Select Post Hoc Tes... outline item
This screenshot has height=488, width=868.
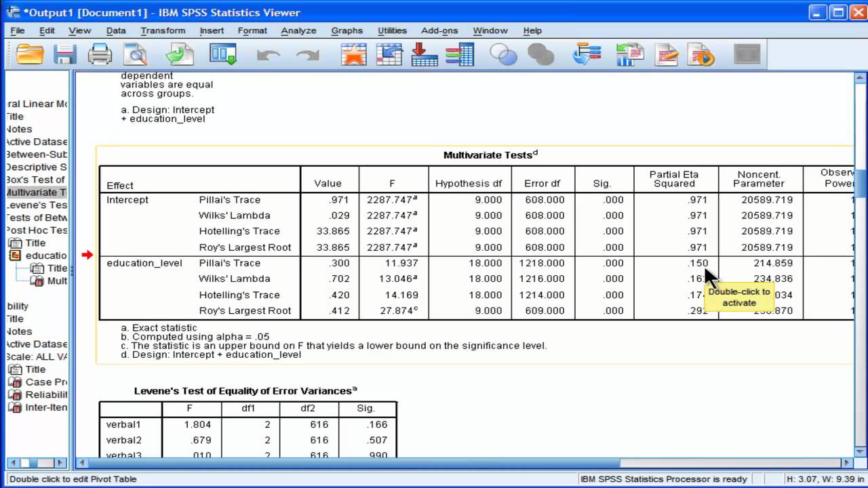[37, 230]
